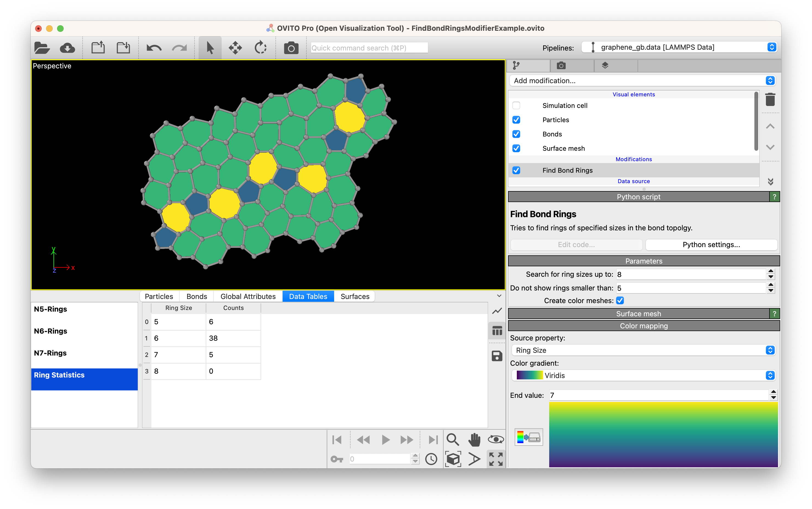Open the Surfaces tab
Viewport: 812px width, 509px height.
[x=355, y=297]
